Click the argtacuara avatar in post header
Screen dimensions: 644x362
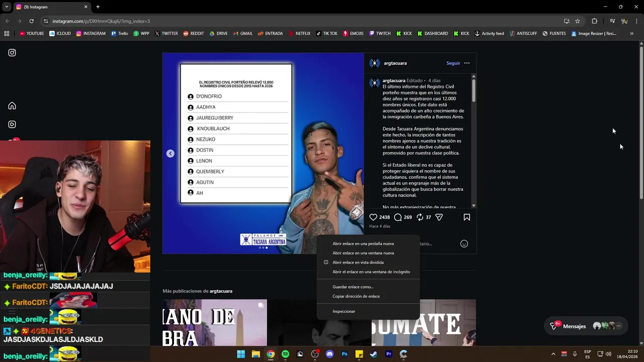[374, 63]
